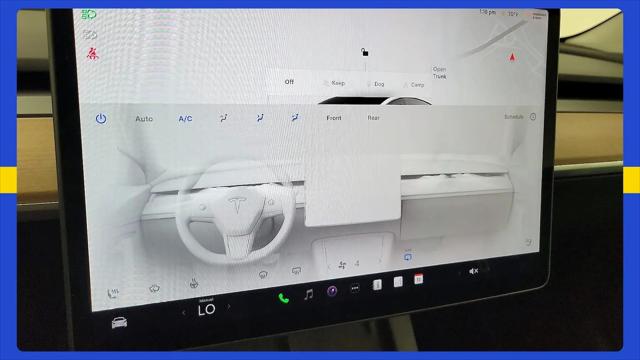
Task: Switch to the Front climate tab
Action: click(334, 118)
